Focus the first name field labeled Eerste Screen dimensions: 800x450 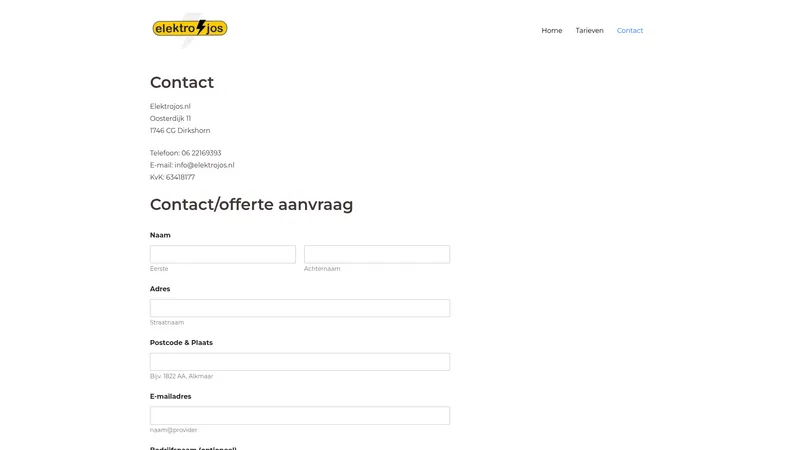pos(222,254)
